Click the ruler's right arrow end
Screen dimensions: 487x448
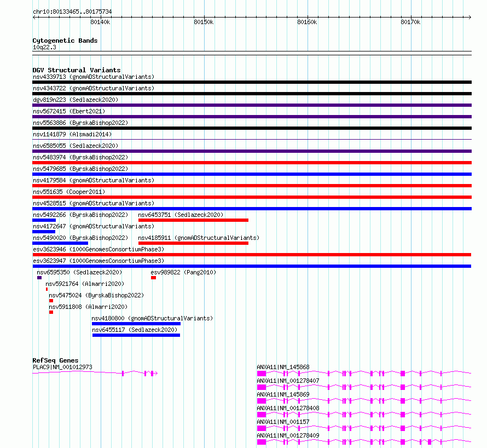(470, 17)
